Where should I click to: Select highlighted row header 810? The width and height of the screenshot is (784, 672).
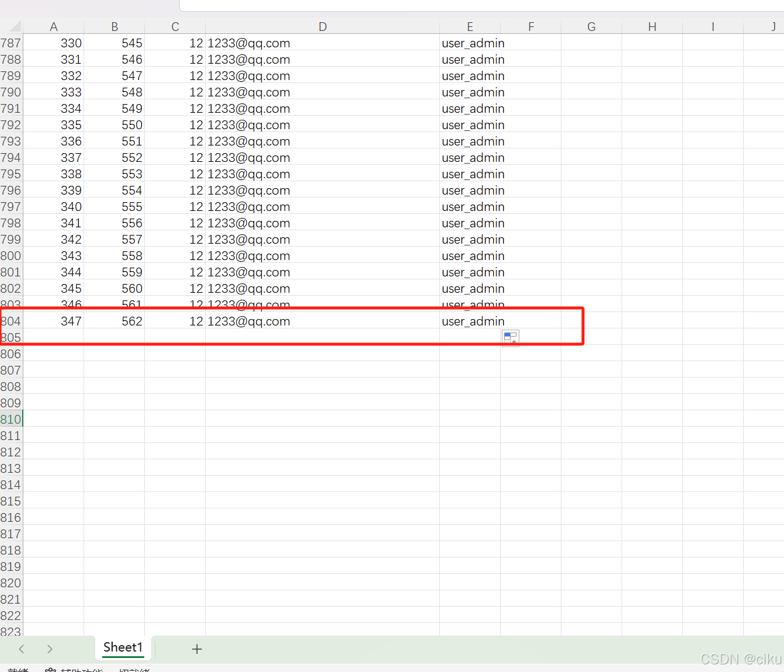point(11,420)
